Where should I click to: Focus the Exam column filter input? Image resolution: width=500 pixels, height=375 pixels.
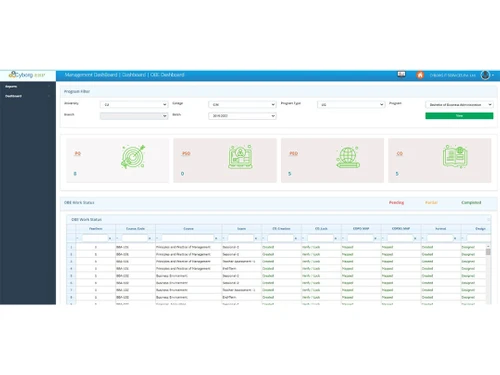click(x=241, y=238)
